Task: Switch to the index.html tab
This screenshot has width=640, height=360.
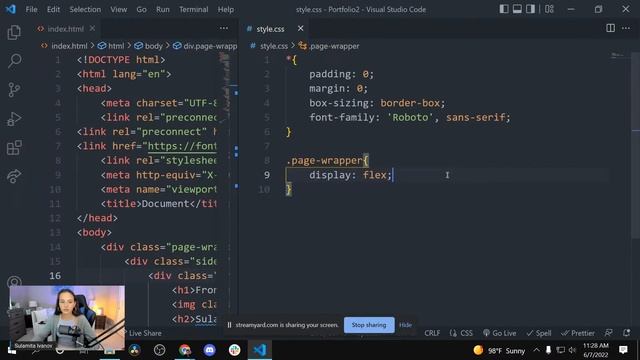Action: pyautogui.click(x=65, y=29)
